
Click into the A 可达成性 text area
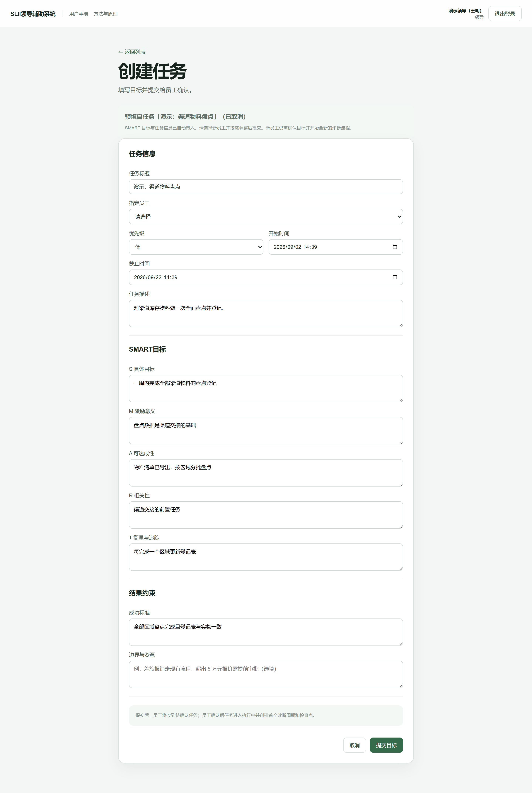tap(266, 472)
